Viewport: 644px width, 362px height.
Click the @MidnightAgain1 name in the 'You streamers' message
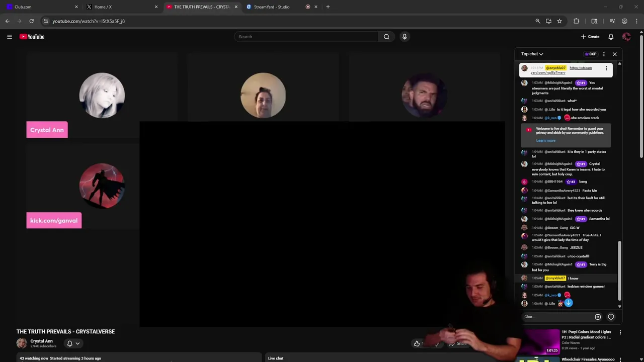pos(558,83)
